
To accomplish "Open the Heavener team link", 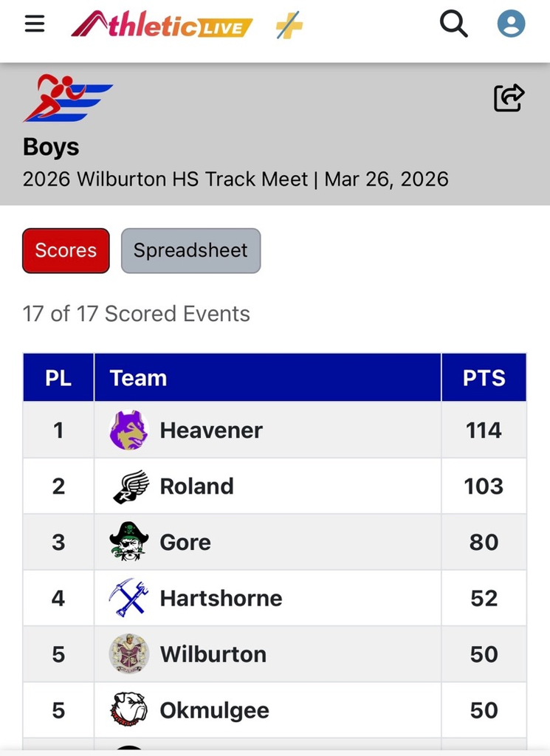I will (x=211, y=430).
